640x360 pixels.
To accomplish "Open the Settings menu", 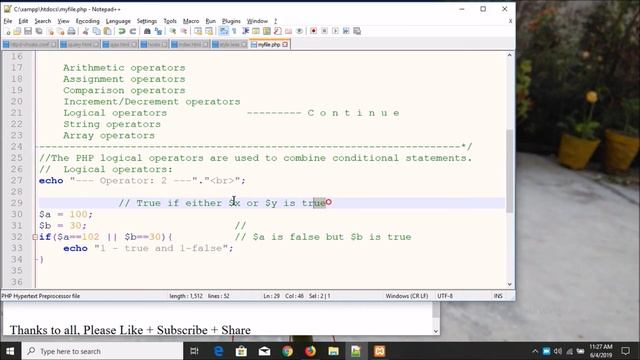I will (147, 21).
